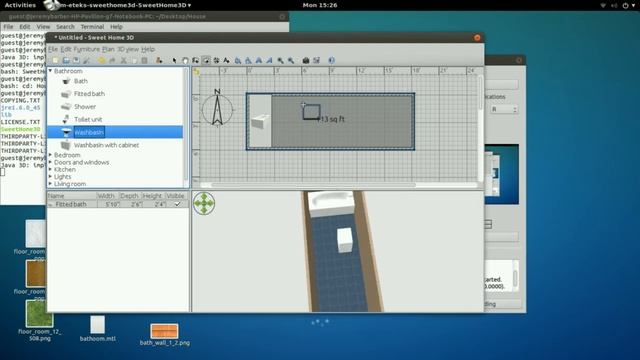Click the Create video icon

(316, 60)
